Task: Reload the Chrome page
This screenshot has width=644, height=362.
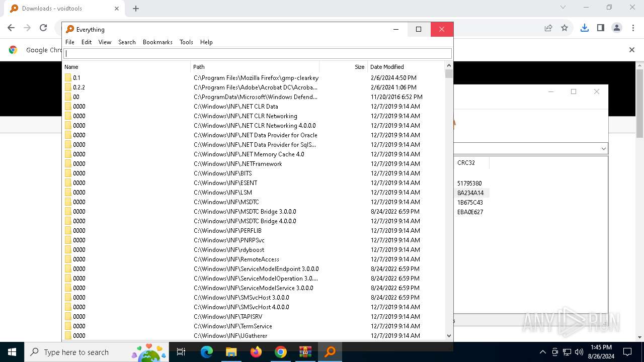Action: click(43, 28)
